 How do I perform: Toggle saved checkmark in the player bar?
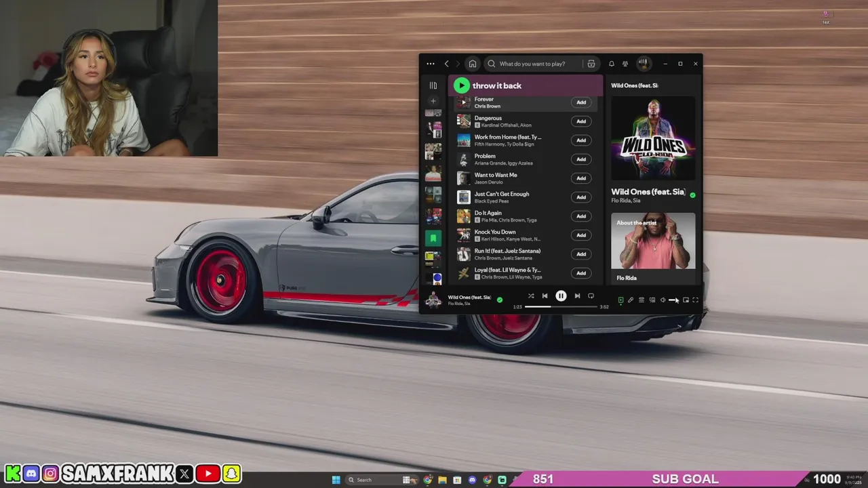point(500,300)
